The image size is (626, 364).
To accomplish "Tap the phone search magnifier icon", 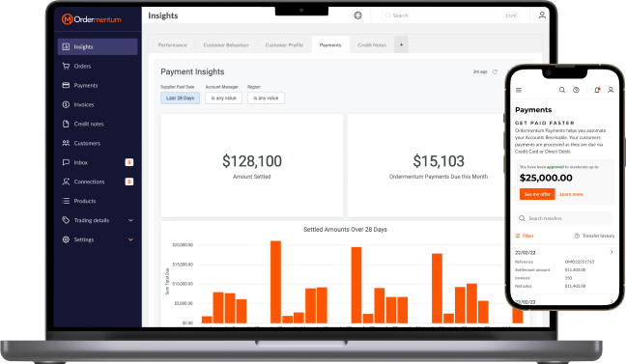I will point(561,90).
